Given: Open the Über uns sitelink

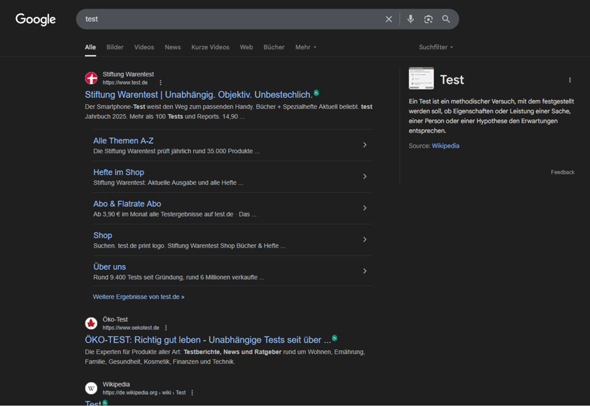Looking at the screenshot, I should tap(109, 267).
